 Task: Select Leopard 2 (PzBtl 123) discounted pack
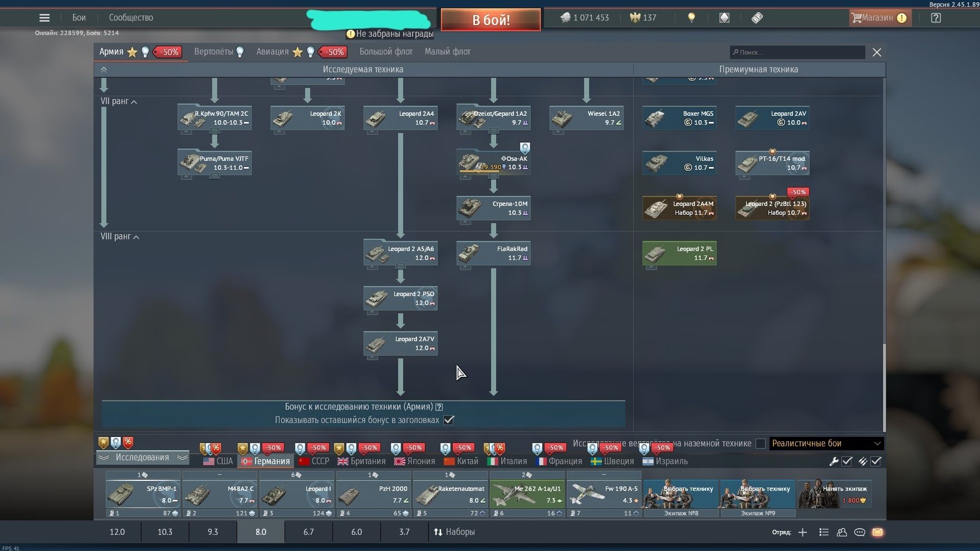point(772,208)
